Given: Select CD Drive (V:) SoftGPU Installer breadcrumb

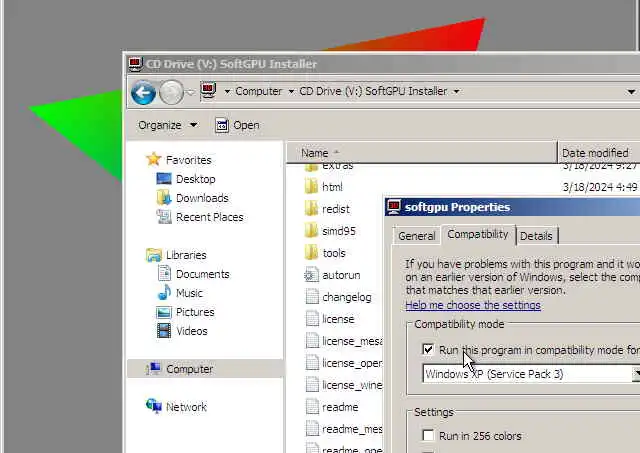Looking at the screenshot, I should pos(373,91).
